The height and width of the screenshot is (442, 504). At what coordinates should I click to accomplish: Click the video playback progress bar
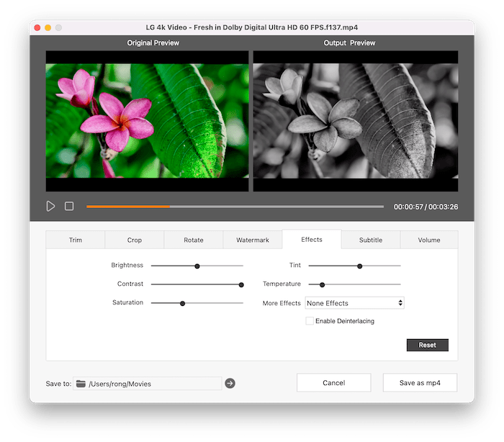235,207
